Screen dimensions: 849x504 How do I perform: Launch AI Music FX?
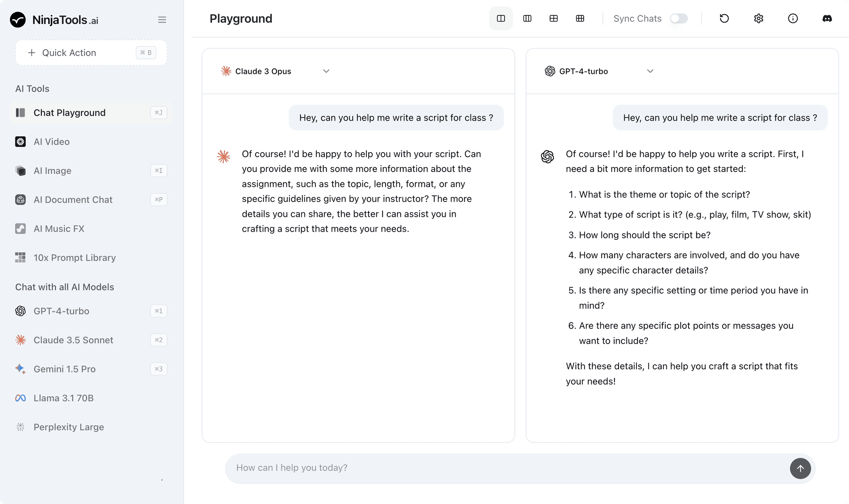pyautogui.click(x=59, y=228)
